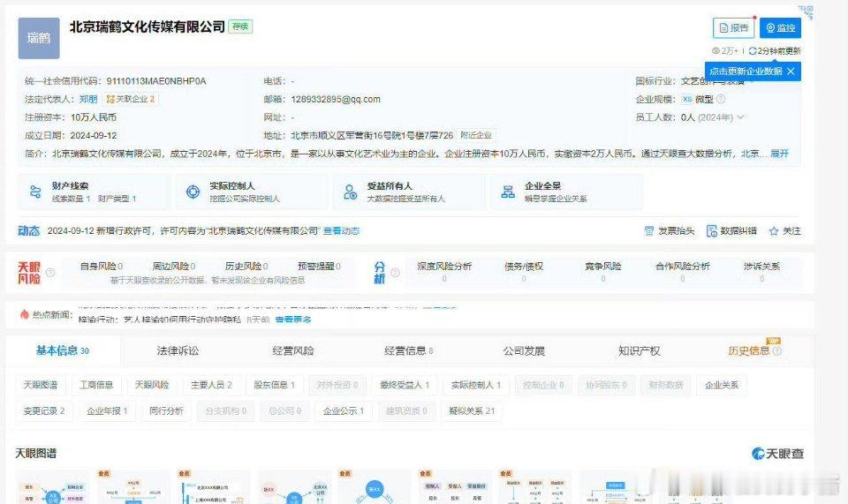
Task: Select the 天眼图谱 sub-tab chip
Action: pos(41,385)
